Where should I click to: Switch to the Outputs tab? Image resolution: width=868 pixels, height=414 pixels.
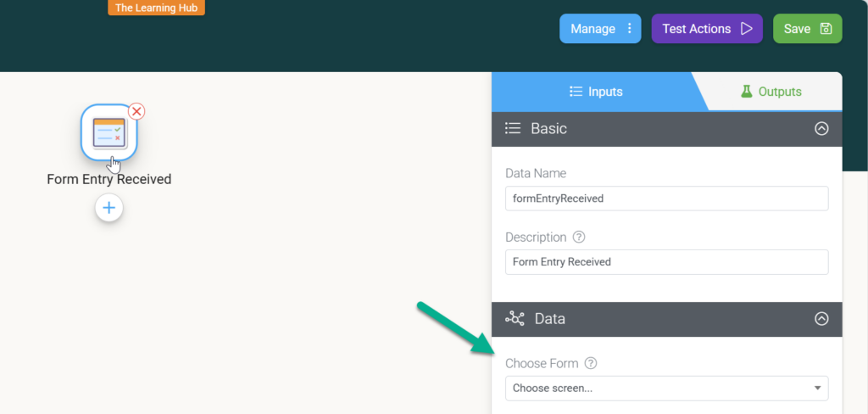(771, 92)
